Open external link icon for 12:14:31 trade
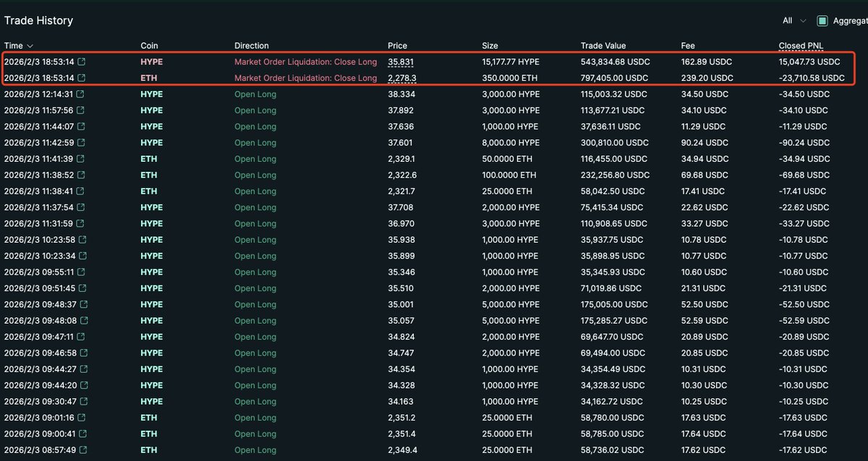Viewport: 868px width, 461px height. (81, 94)
